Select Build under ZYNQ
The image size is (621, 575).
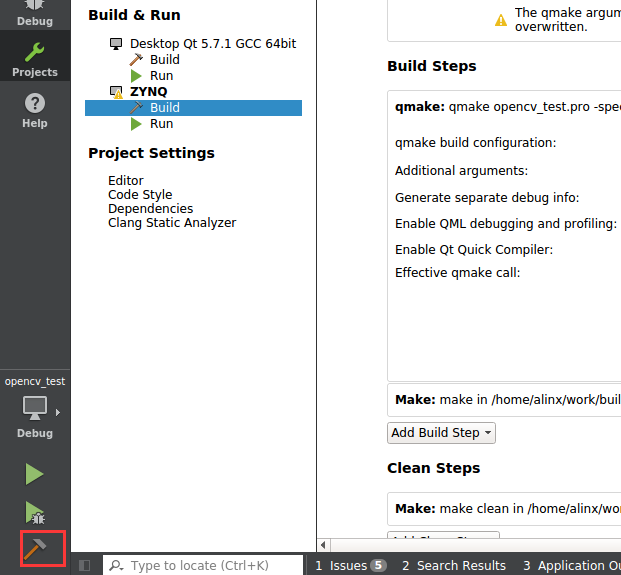click(193, 108)
